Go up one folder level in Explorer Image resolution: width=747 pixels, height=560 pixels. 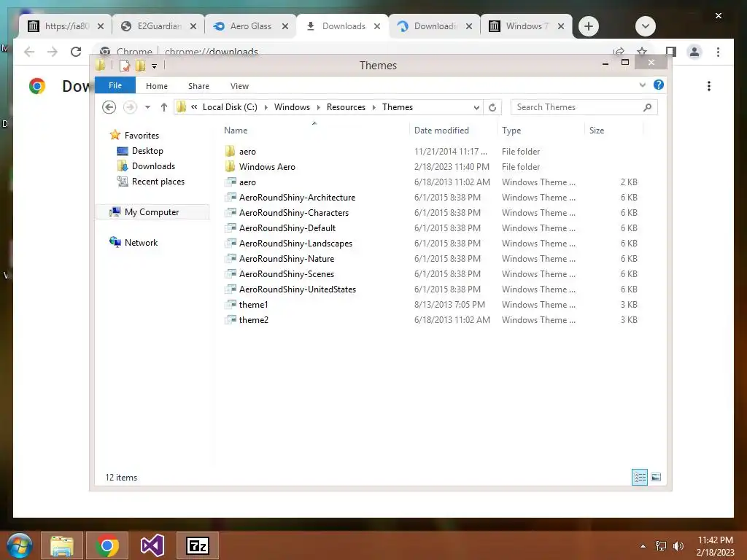[164, 107]
